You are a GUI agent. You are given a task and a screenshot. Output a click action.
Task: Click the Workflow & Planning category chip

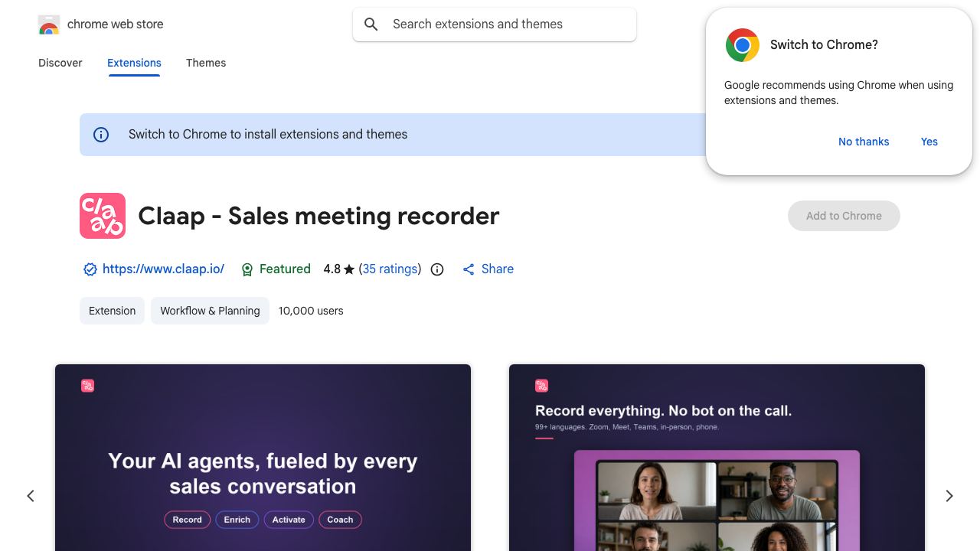coord(210,311)
